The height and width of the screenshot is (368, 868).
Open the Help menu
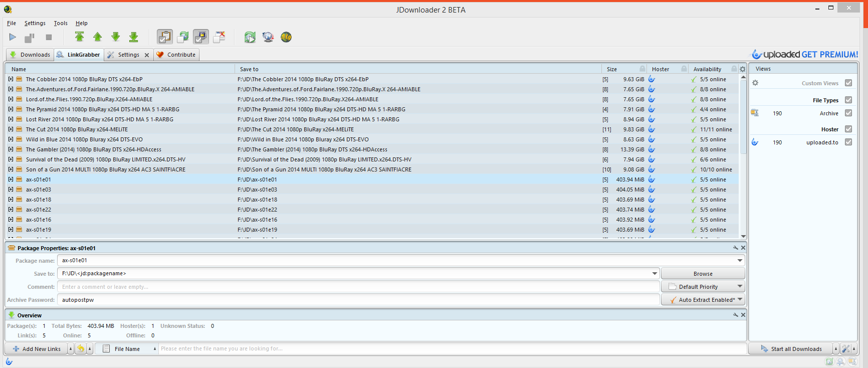[82, 23]
